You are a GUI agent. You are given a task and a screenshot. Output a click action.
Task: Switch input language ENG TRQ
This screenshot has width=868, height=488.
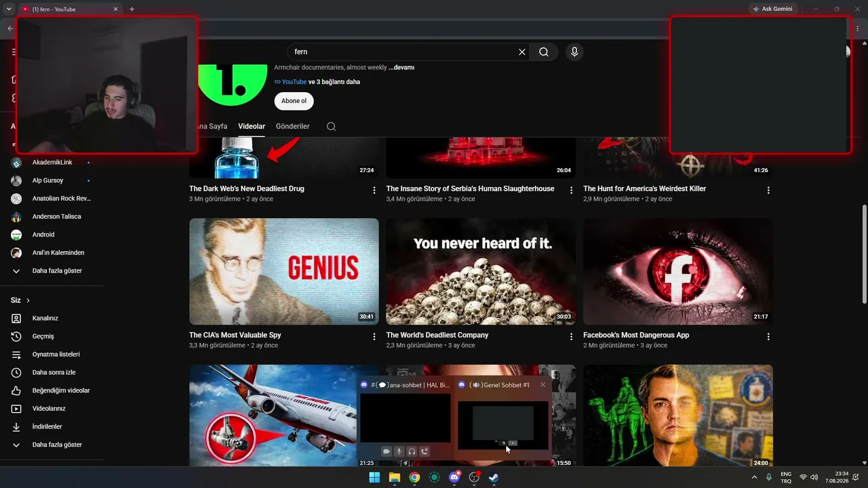coord(786,477)
